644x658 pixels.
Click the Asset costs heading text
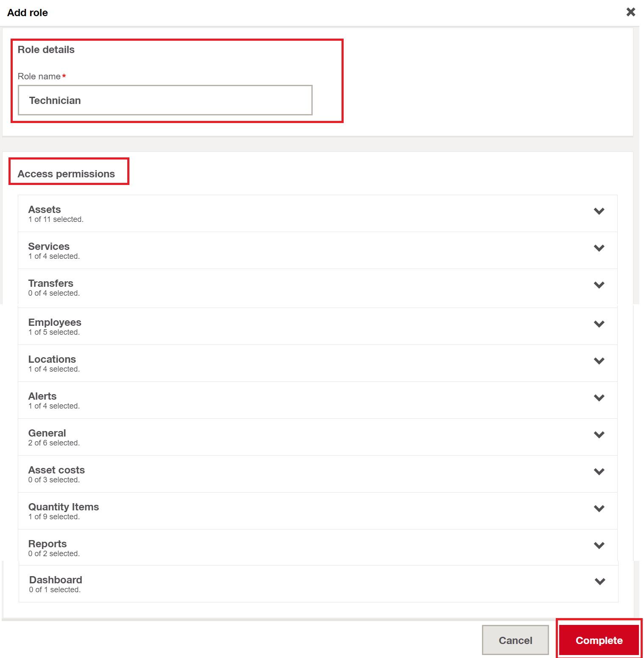[x=56, y=470]
